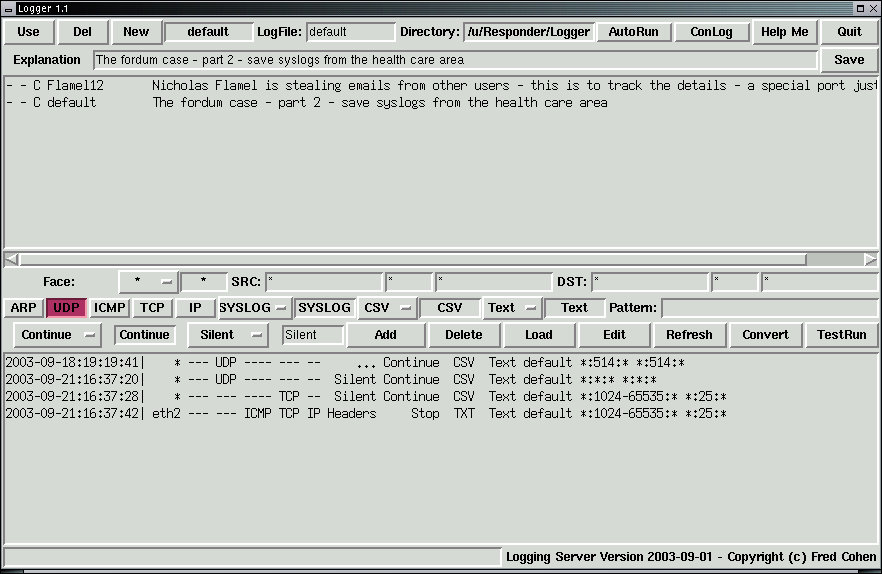Open the SYSLOG dropdown menu
This screenshot has height=574, width=882.
[x=254, y=308]
